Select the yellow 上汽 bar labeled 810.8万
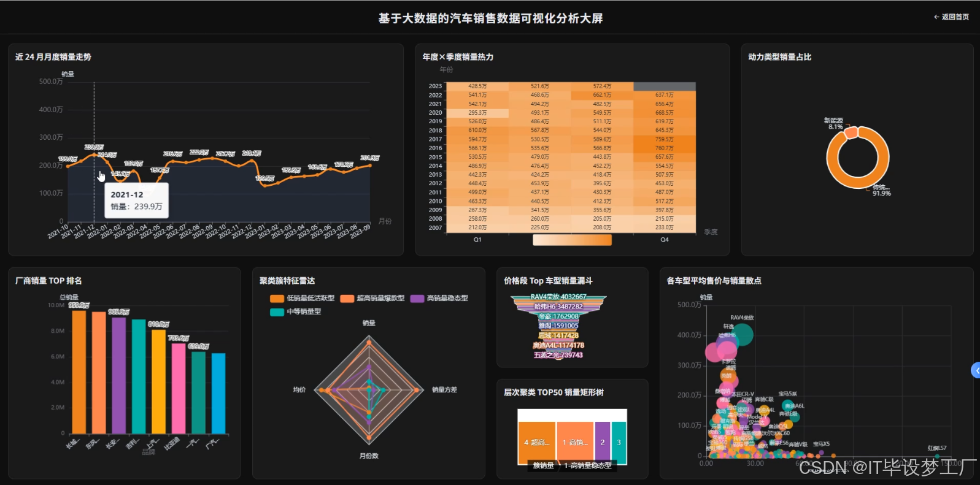This screenshot has width=980, height=485. [x=158, y=381]
